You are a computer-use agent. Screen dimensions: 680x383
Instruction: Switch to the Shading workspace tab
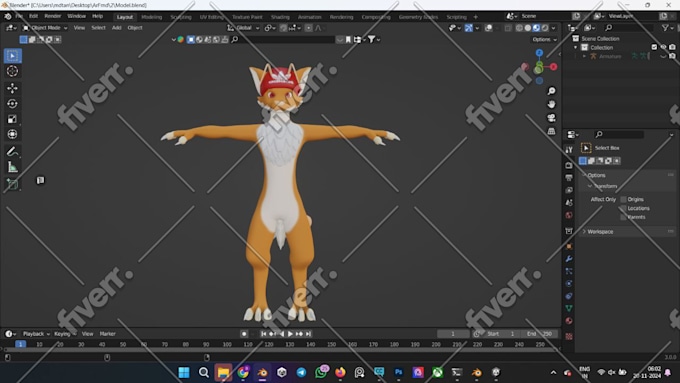click(x=280, y=17)
